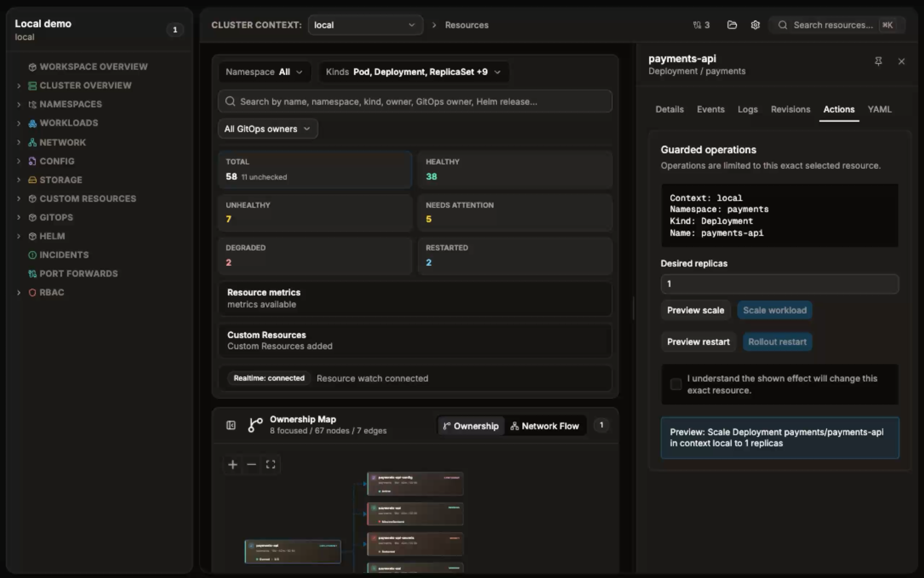Filter by the Needs Attention 5 card
Screen dimensions: 924x578
pos(515,213)
